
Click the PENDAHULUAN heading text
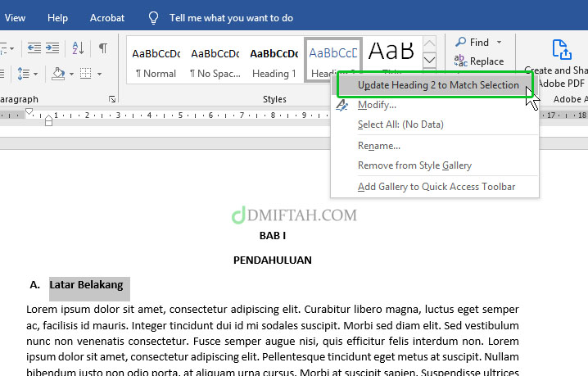pos(273,260)
